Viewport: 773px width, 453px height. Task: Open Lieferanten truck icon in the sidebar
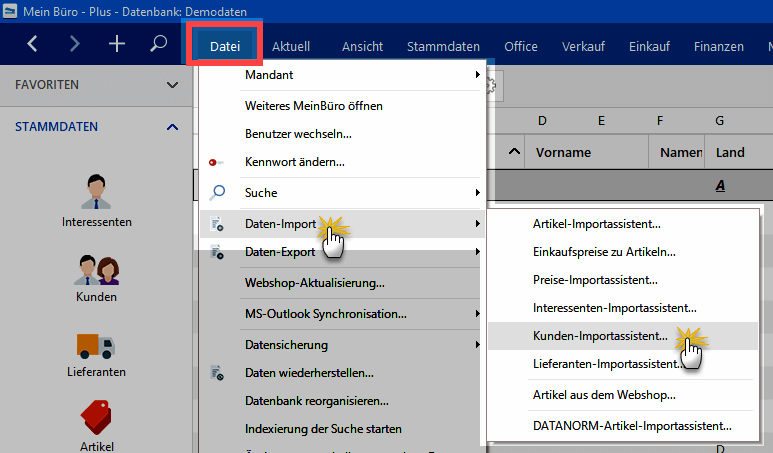tap(96, 346)
